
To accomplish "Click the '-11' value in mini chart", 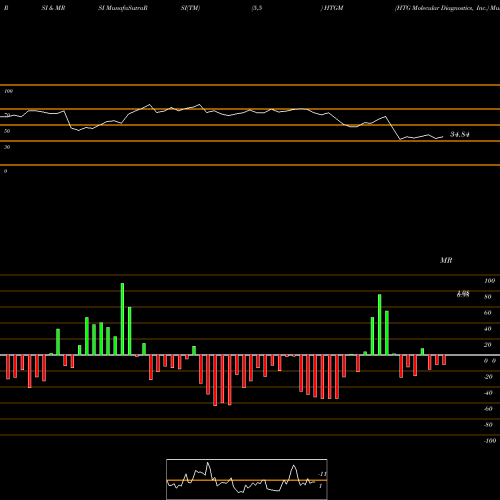I will click(322, 474).
